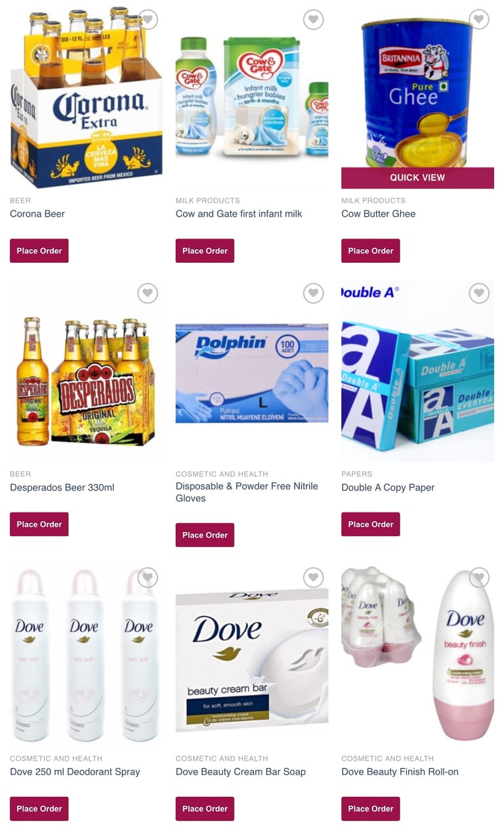504x829 pixels.
Task: Select the Dolphin gloves product image
Action: 252,370
